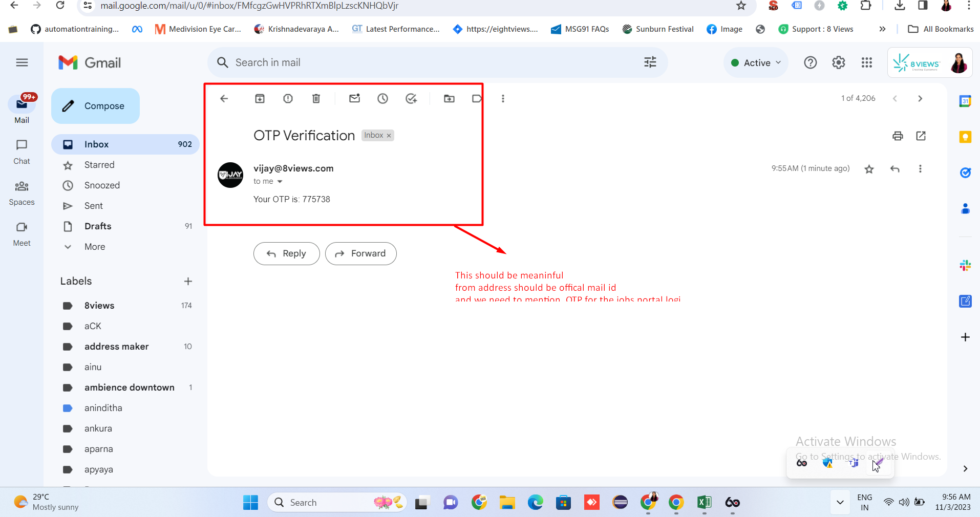
Task: Delete the OTP Verification email
Action: click(316, 99)
